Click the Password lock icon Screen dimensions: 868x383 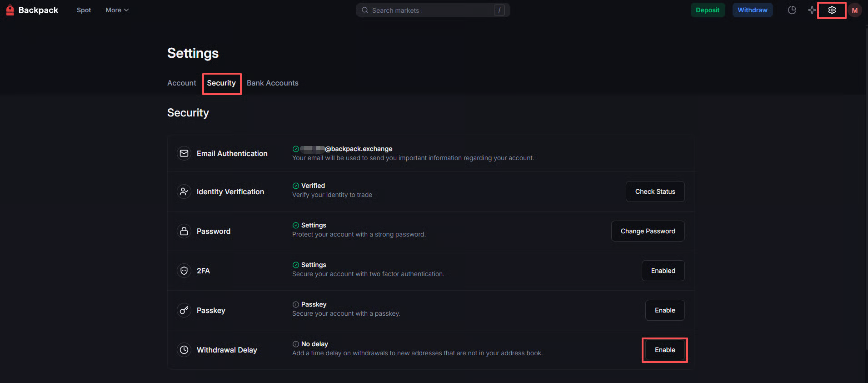click(184, 231)
